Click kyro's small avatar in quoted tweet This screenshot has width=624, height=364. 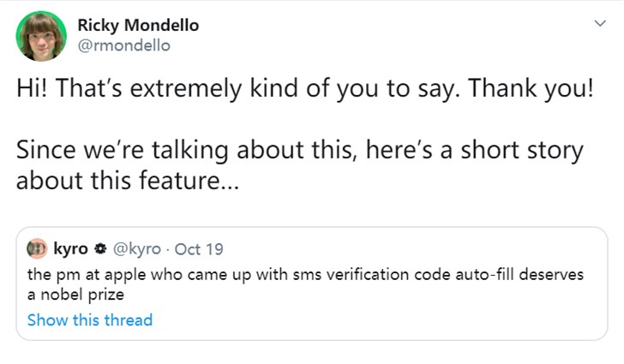(x=38, y=249)
